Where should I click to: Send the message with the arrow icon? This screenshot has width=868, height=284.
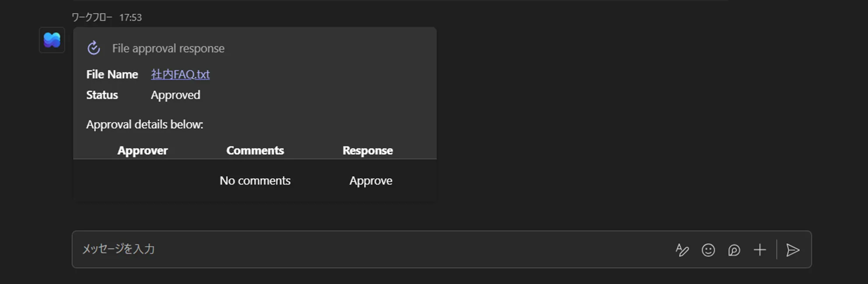(x=792, y=250)
